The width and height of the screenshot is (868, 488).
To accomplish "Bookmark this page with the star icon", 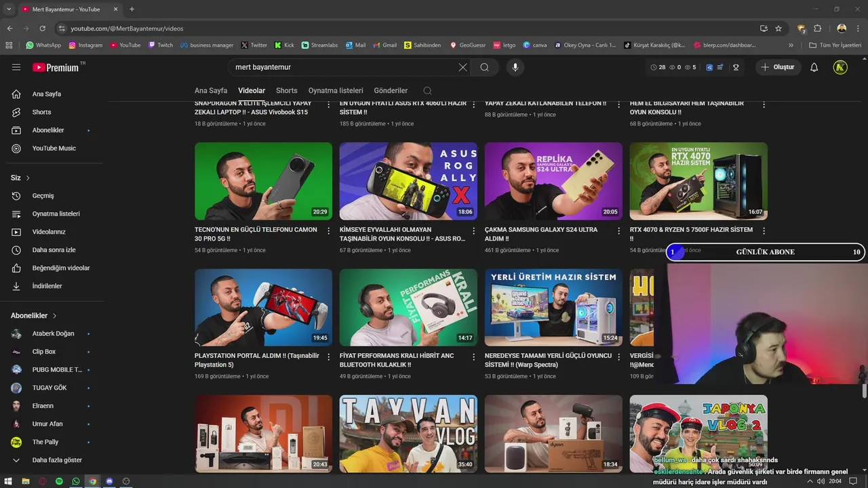I will click(x=778, y=28).
